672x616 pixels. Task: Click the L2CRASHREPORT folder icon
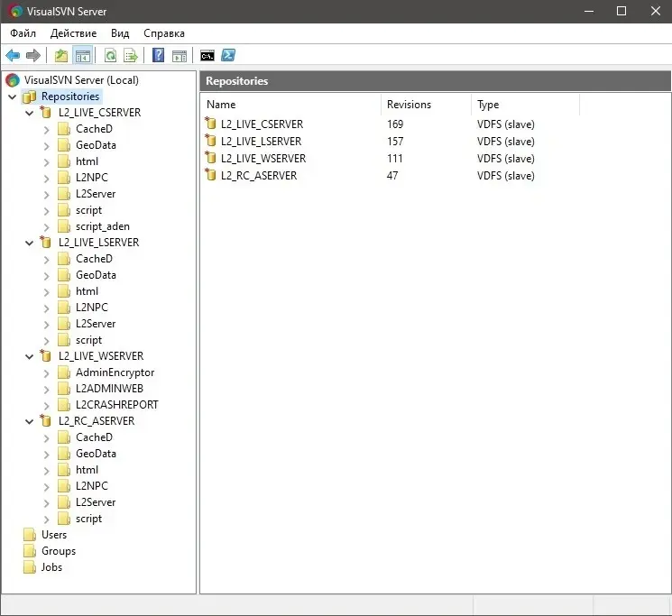tap(64, 405)
